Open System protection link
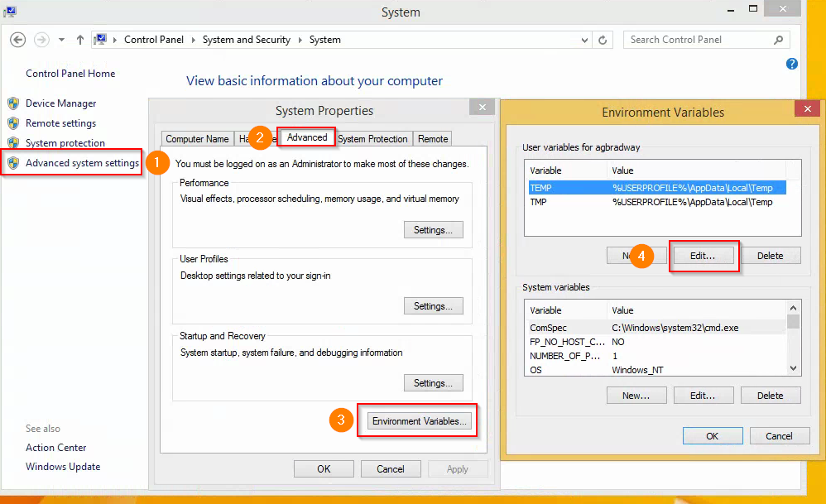Viewport: 826px width, 504px height. click(x=65, y=143)
